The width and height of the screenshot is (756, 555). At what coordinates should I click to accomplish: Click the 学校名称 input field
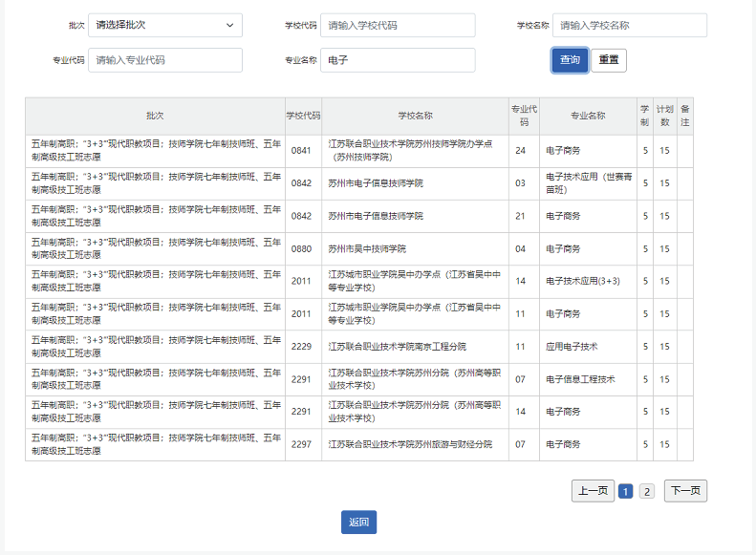click(630, 26)
